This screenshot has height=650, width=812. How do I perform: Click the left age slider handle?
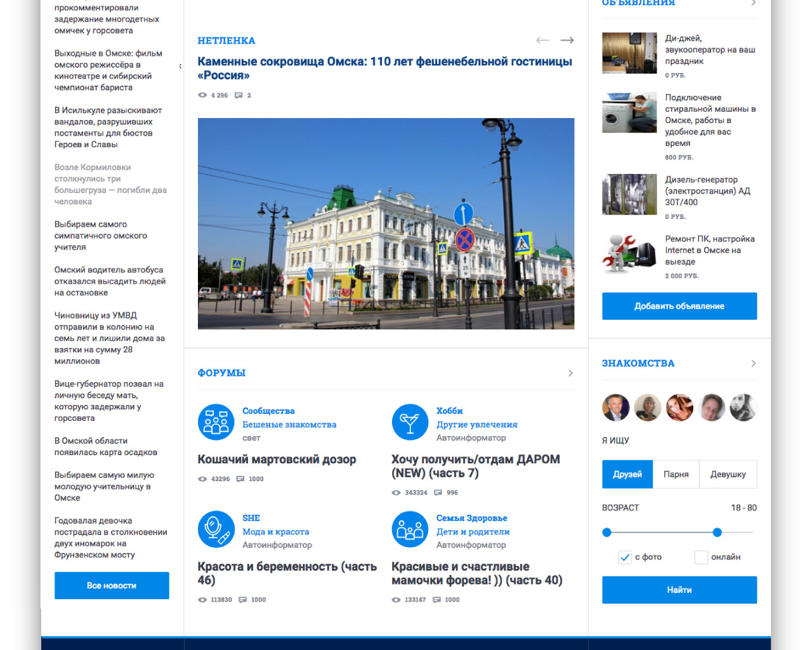coord(607,533)
